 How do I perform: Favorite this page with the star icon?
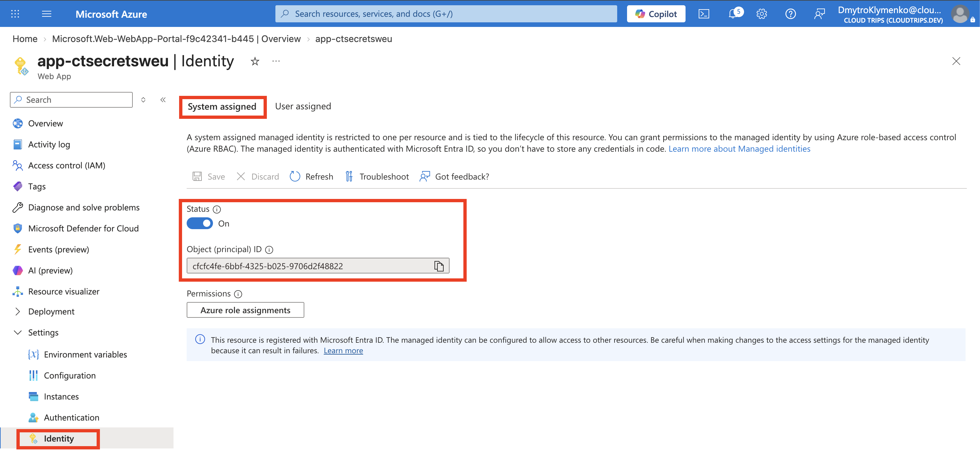point(254,61)
